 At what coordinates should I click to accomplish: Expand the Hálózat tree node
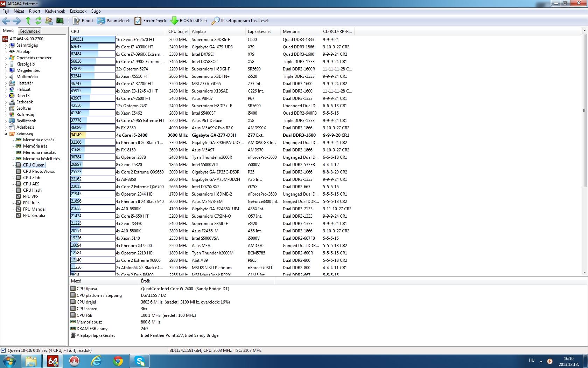[x=6, y=89]
